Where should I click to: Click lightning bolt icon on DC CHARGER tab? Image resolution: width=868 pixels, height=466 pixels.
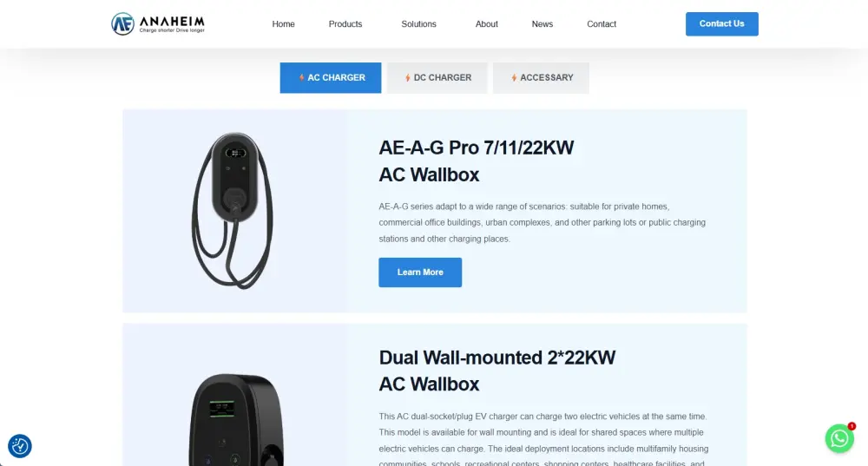pyautogui.click(x=407, y=77)
